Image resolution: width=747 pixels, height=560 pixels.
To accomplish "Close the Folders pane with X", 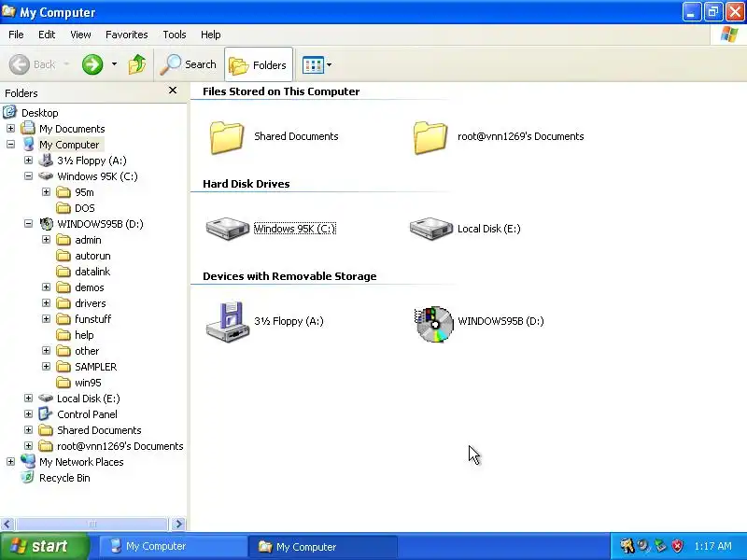I will pyautogui.click(x=173, y=90).
